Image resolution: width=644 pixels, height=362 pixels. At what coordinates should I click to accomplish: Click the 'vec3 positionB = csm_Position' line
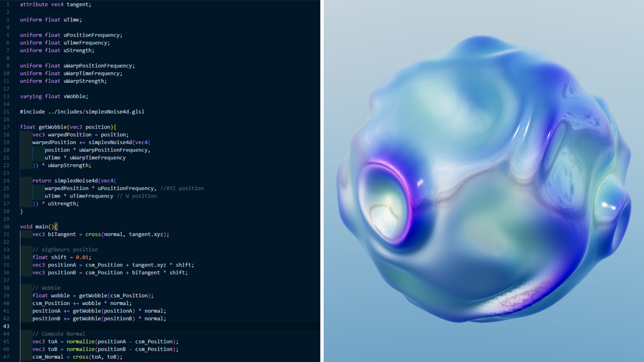click(x=110, y=273)
